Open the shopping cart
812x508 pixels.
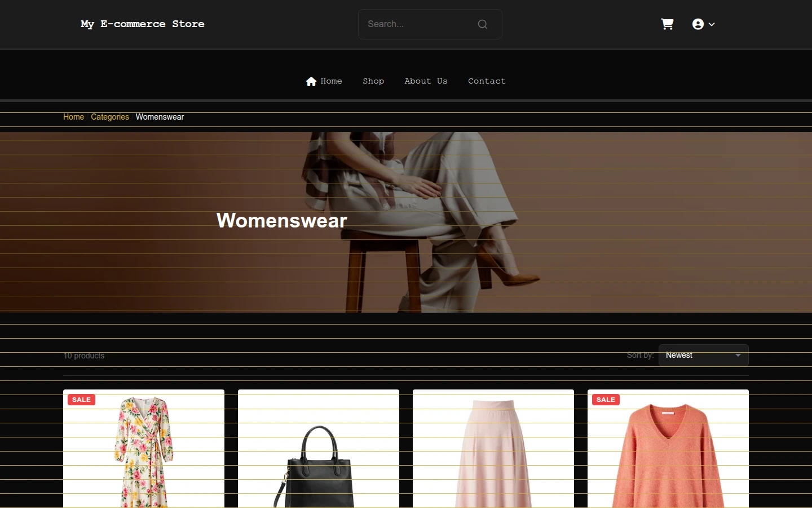coord(667,24)
